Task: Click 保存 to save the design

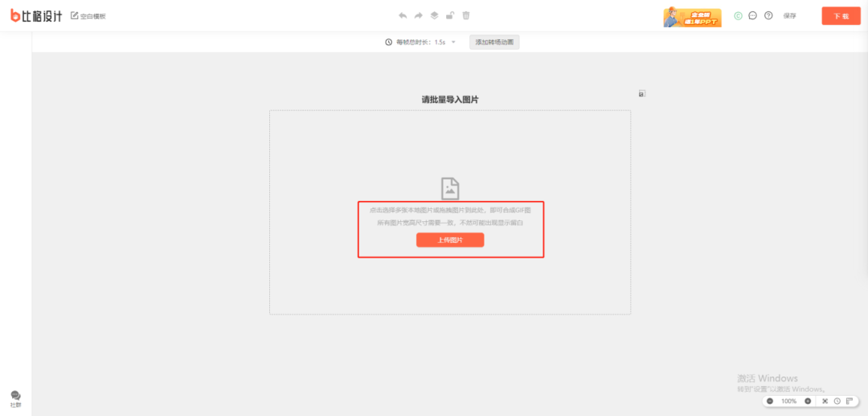Action: [790, 16]
